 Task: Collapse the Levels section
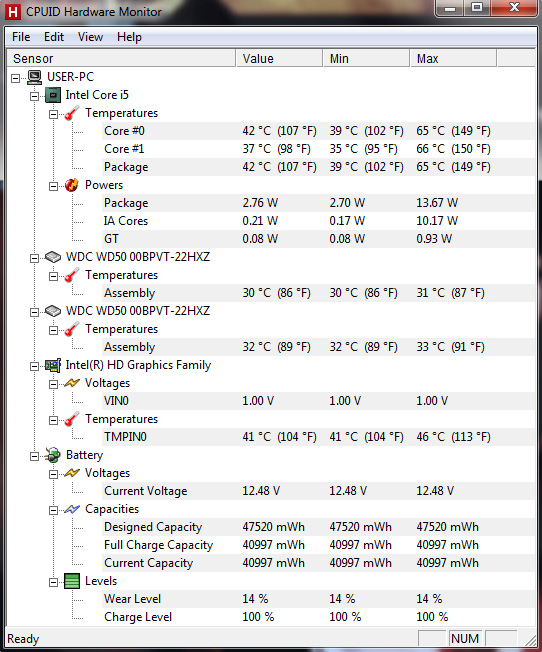(x=53, y=582)
